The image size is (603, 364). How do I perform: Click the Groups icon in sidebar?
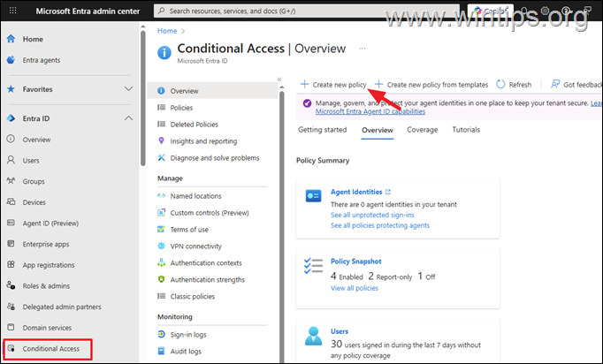11,181
